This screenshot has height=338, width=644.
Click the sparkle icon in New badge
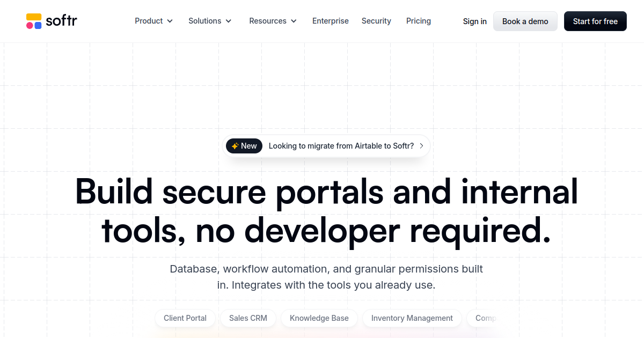235,146
